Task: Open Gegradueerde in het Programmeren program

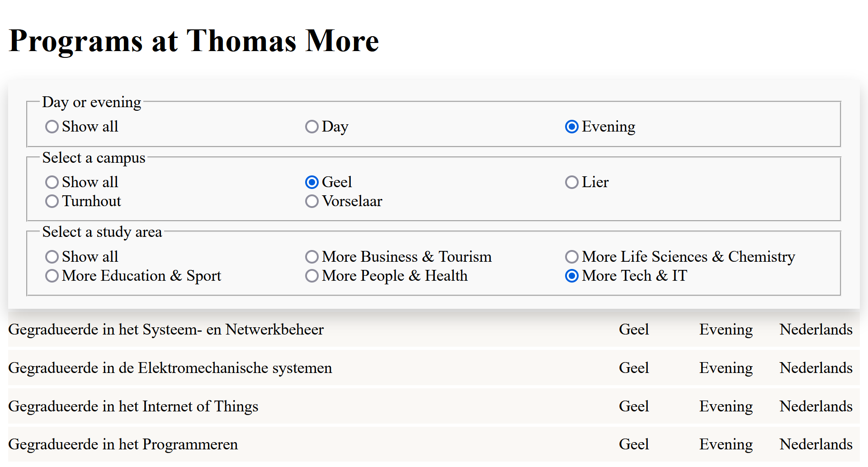Action: [123, 444]
